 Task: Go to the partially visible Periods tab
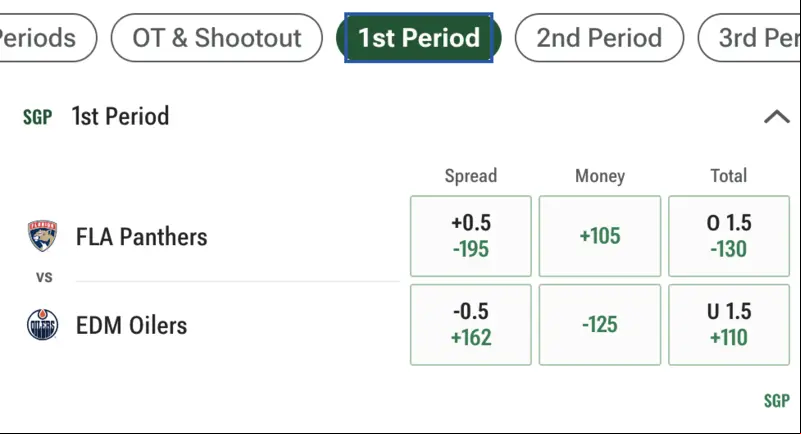48,38
